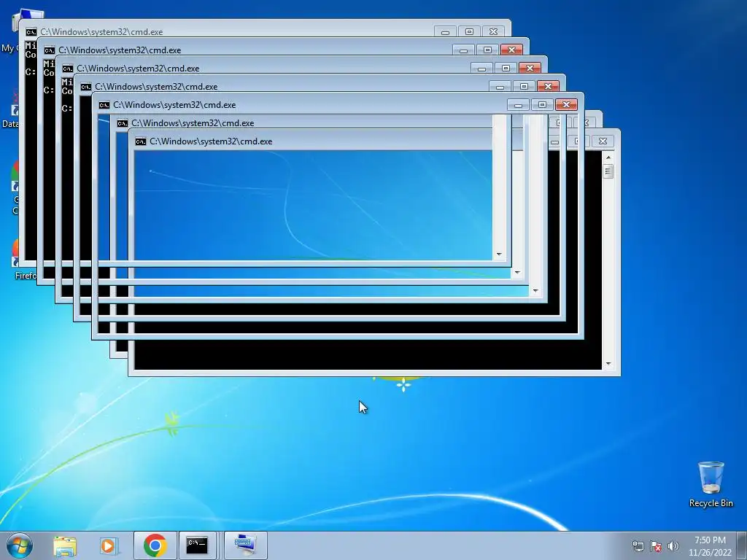Click second-from-back cmd window's scroll-down arrow
The height and width of the screenshot is (560, 747).
(517, 273)
